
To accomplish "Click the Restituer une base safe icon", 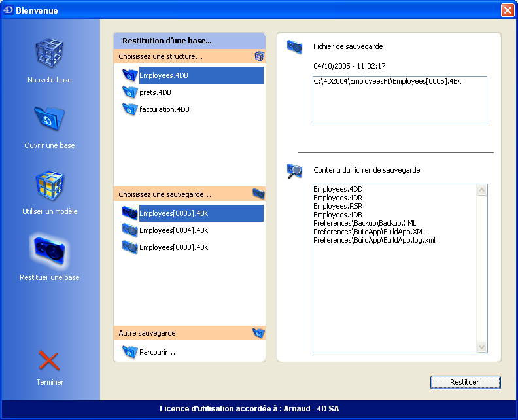I will click(x=49, y=252).
